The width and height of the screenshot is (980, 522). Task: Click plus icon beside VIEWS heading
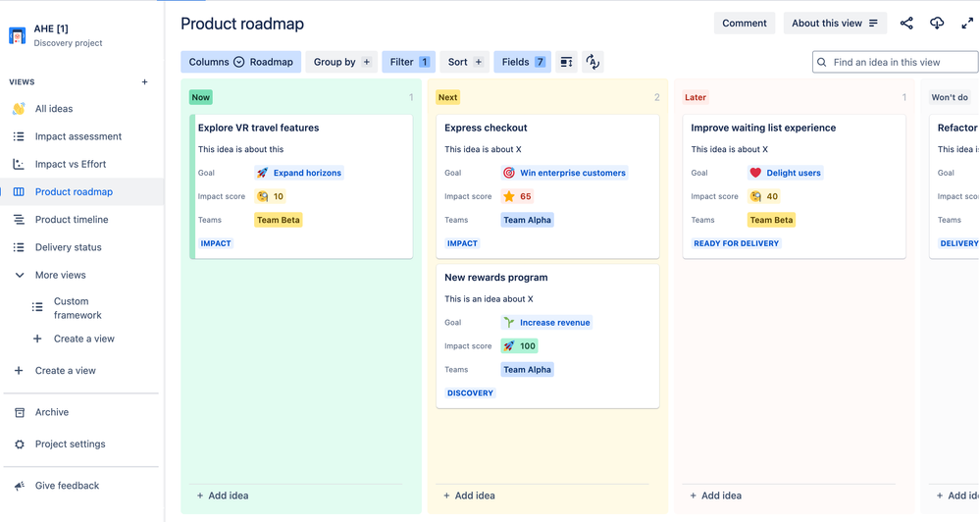pyautogui.click(x=144, y=81)
